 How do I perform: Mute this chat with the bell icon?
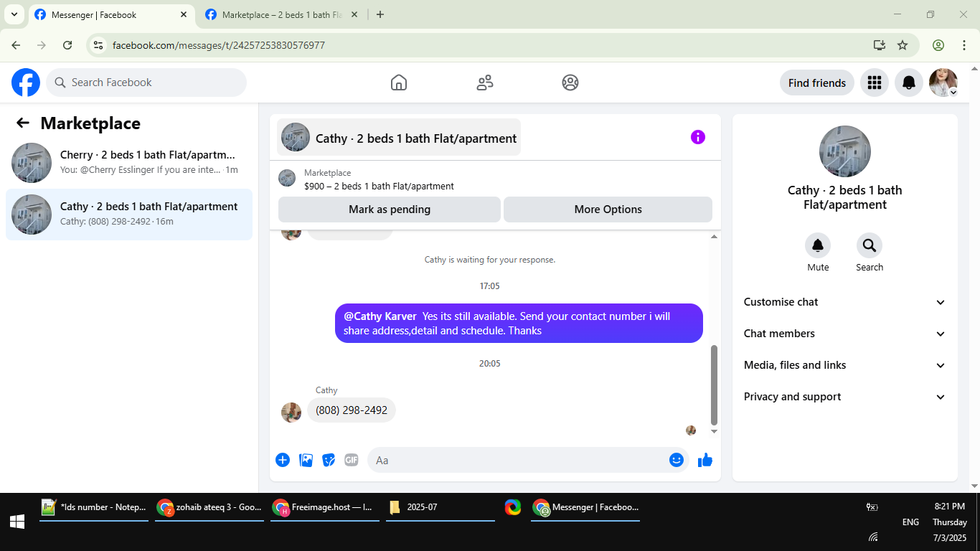click(818, 246)
